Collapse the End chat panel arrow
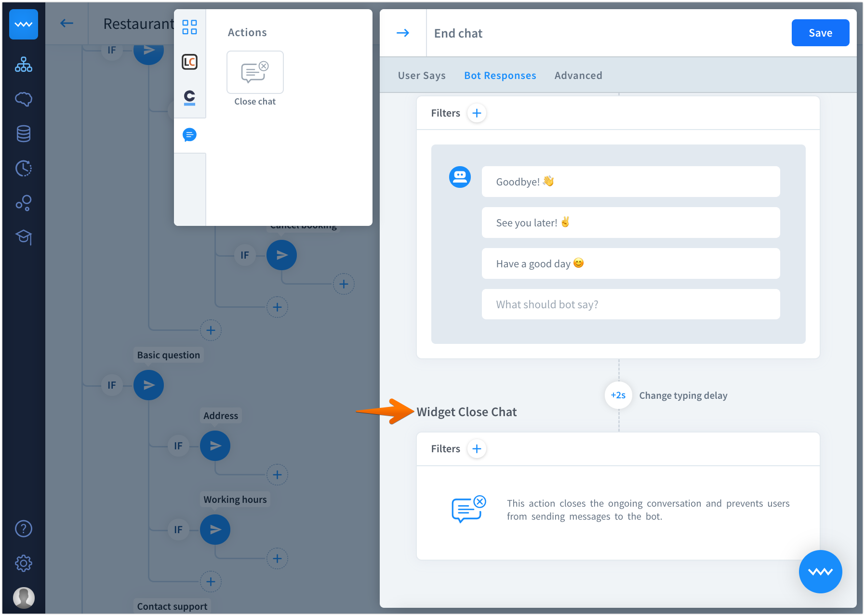Screen dimensions: 865x616 click(403, 33)
